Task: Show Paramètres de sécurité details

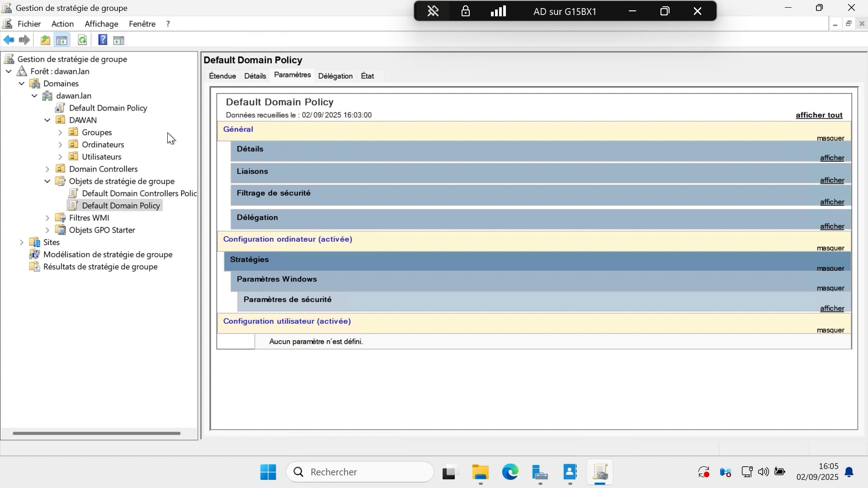Action: tap(832, 309)
